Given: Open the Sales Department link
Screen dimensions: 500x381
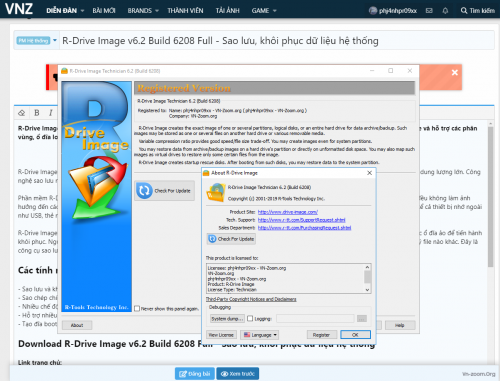Looking at the screenshot, I should pyautogui.click(x=304, y=228).
